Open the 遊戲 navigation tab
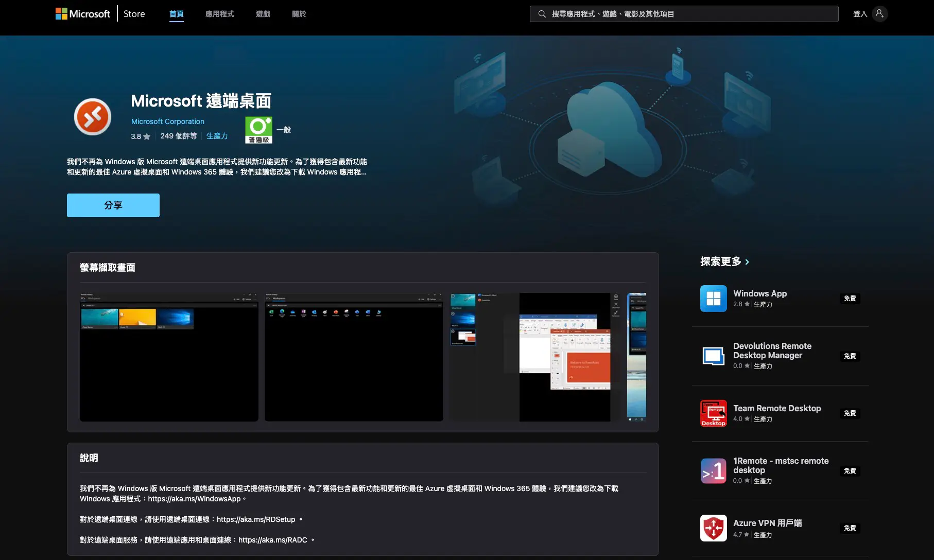Viewport: 934px width, 560px height. pos(263,14)
